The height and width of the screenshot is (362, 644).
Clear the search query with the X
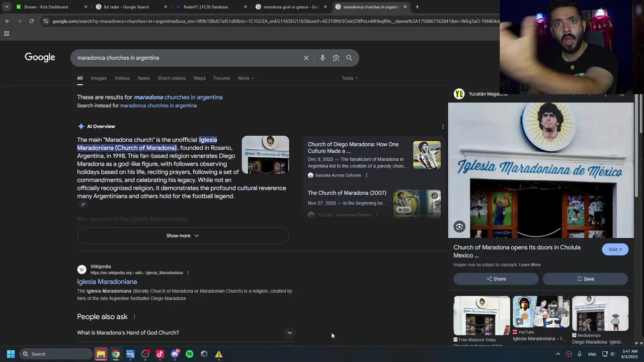(306, 58)
